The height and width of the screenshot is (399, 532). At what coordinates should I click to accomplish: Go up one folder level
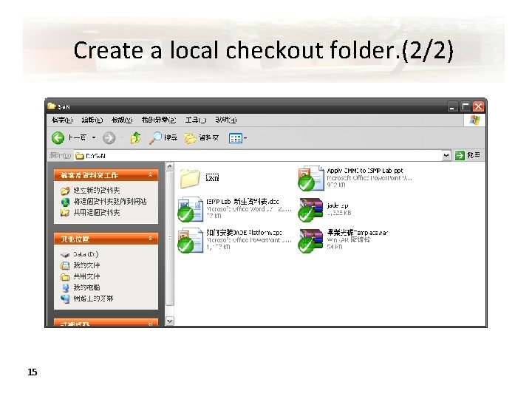136,137
